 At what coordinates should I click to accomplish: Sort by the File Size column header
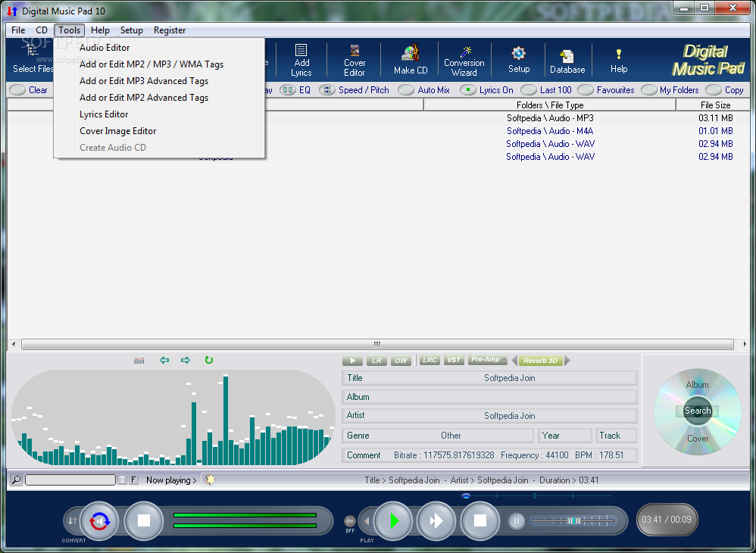point(713,105)
